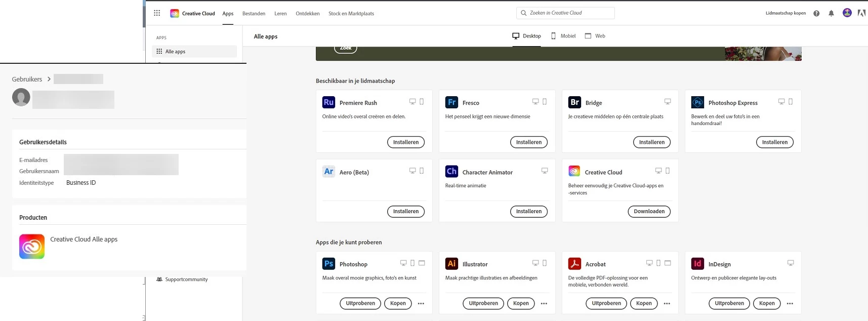
Task: Install Photoshop Express
Action: [775, 142]
